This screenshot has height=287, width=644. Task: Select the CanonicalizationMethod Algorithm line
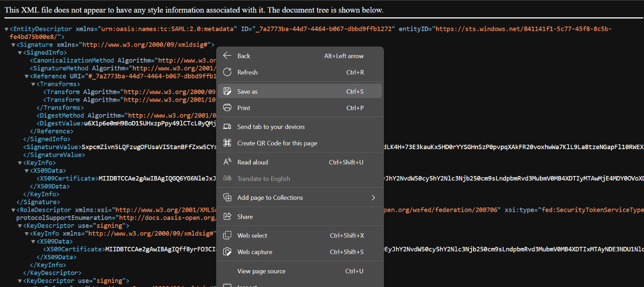[x=123, y=60]
